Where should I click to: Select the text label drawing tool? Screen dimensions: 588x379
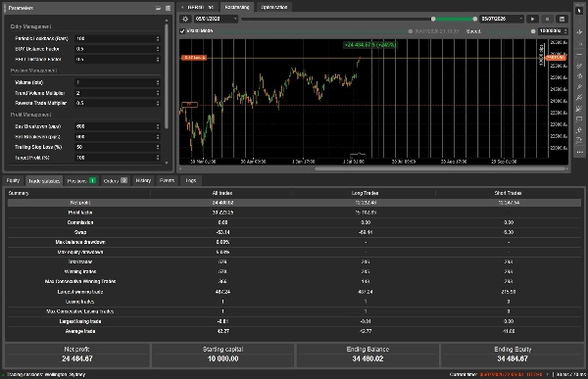pyautogui.click(x=579, y=141)
